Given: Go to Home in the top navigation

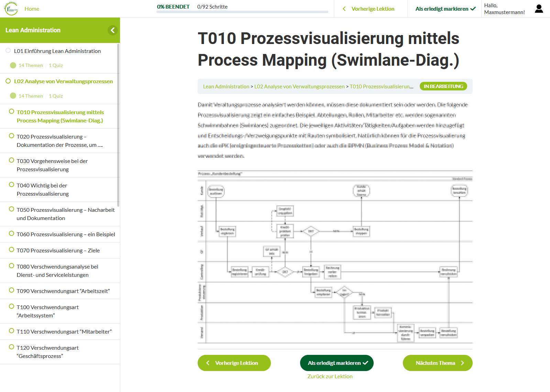Looking at the screenshot, I should pos(32,9).
